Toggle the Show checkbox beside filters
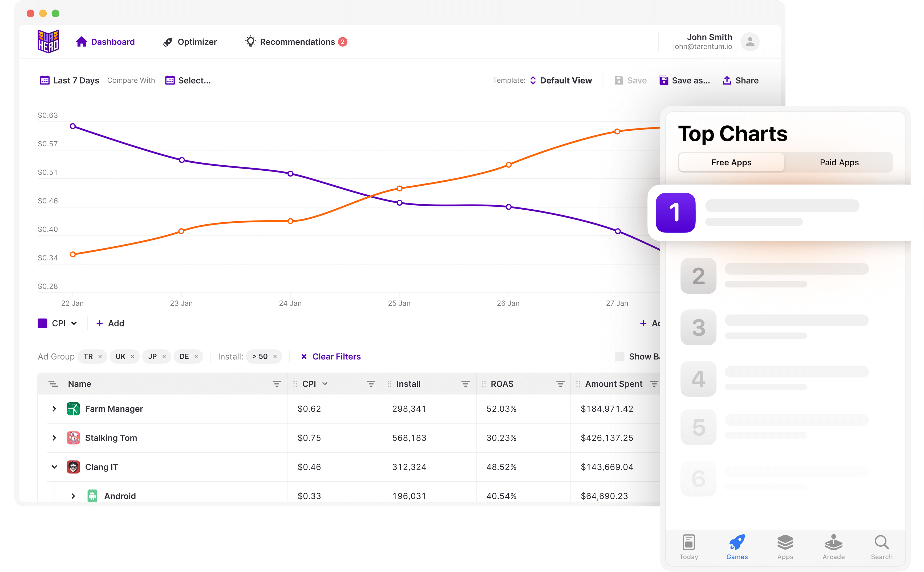 coord(619,356)
